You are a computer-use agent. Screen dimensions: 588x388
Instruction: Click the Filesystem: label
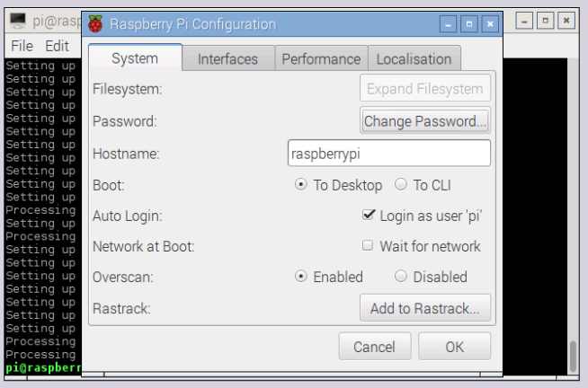128,89
